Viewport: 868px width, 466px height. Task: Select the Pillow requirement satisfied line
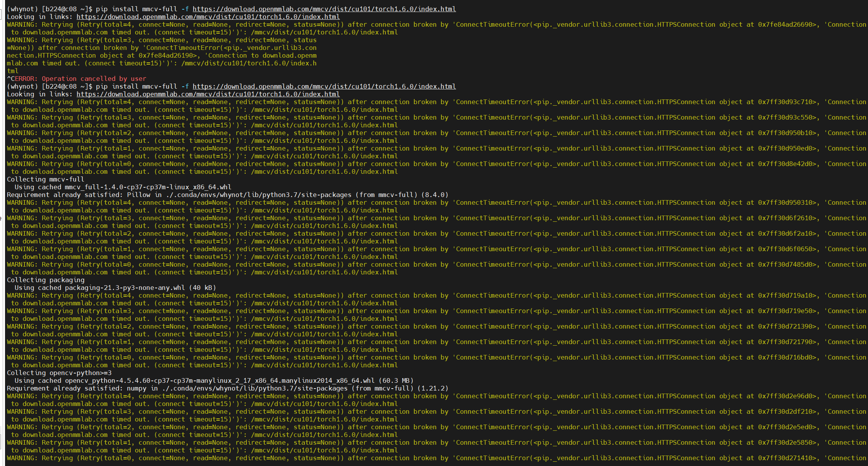tap(227, 195)
